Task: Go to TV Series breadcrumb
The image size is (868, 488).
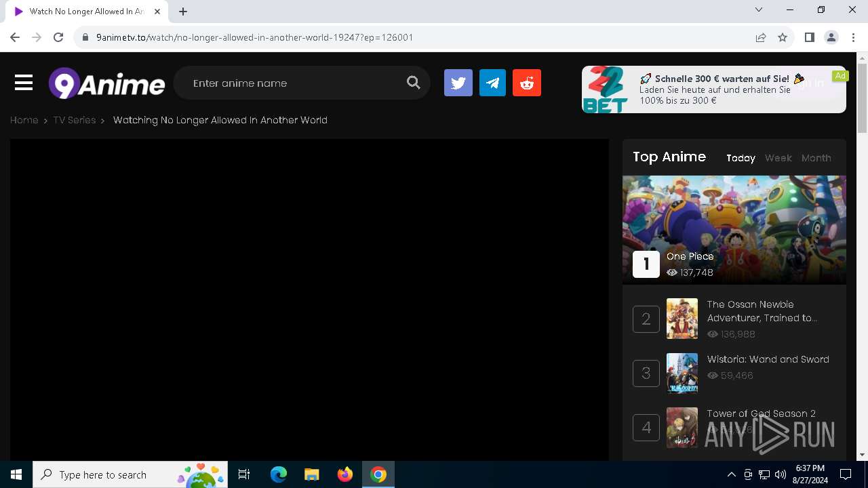Action: tap(75, 120)
